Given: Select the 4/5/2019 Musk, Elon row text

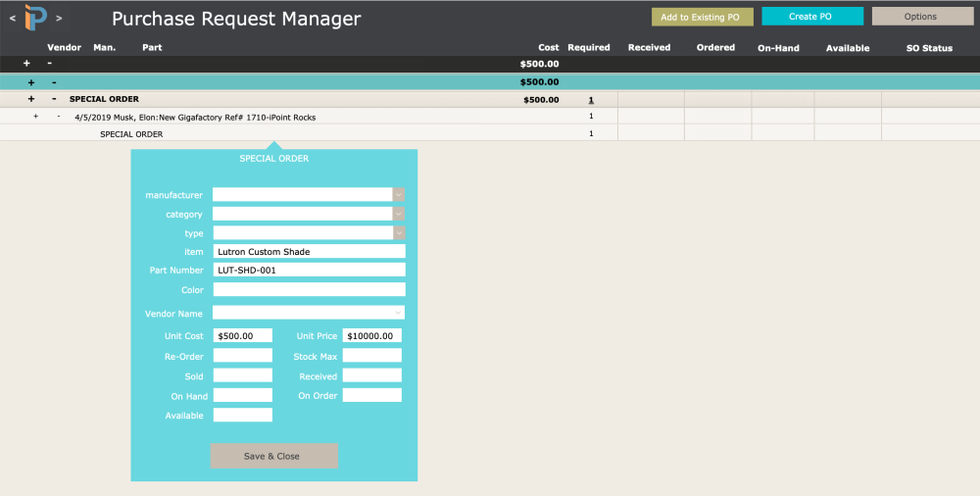Looking at the screenshot, I should tap(195, 117).
